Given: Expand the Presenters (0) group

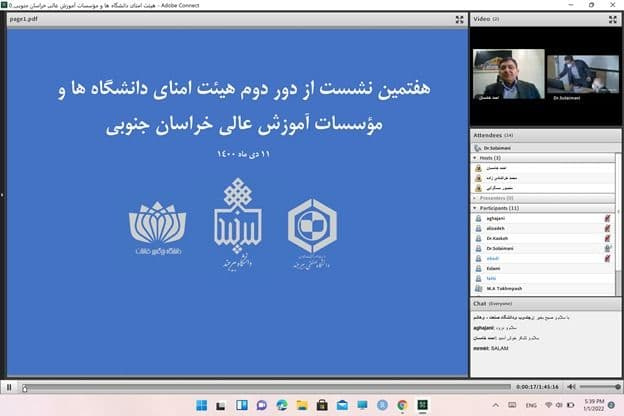Looking at the screenshot, I should 475,198.
